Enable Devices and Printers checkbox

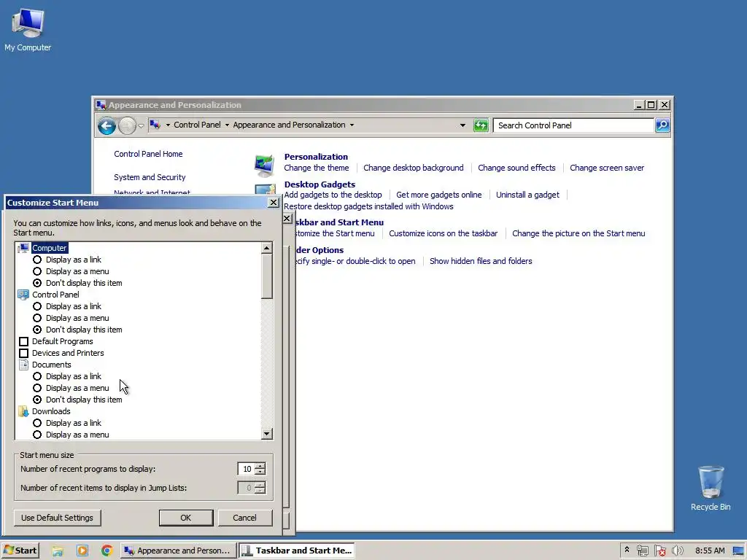point(23,354)
